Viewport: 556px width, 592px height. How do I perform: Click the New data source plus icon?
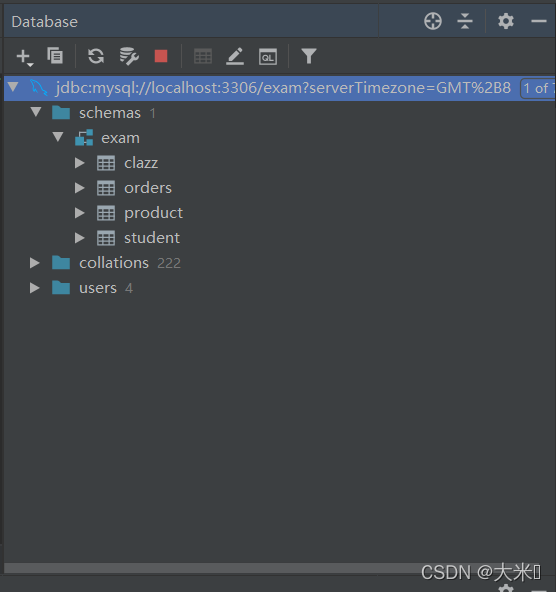[x=25, y=57]
